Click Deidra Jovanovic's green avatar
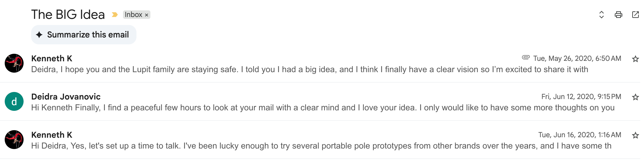This screenshot has height=162, width=644. click(x=14, y=101)
